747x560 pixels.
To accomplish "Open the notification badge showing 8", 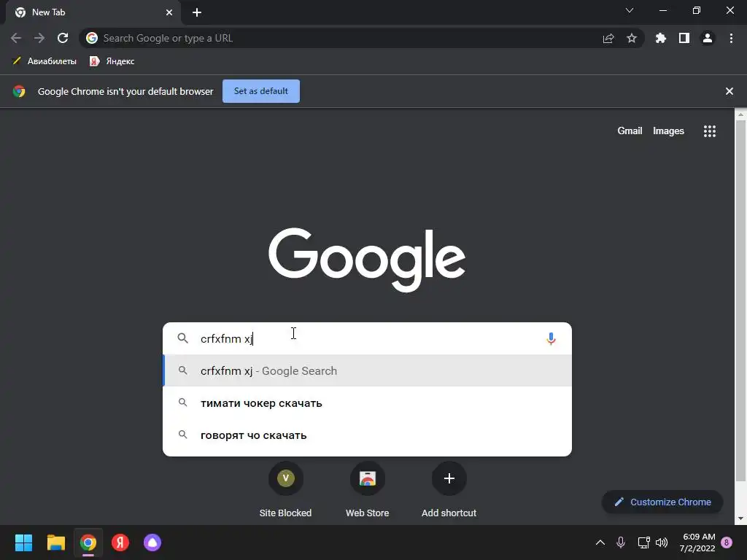I will point(727,542).
